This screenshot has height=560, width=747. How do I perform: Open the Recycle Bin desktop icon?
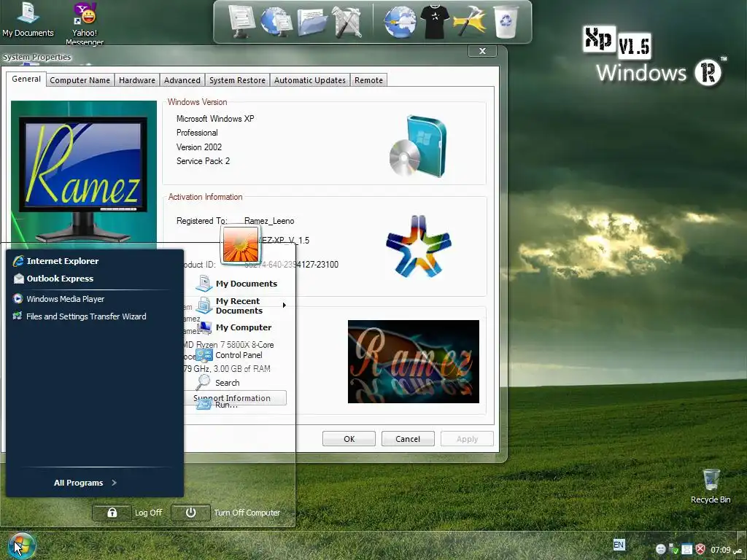point(711,486)
